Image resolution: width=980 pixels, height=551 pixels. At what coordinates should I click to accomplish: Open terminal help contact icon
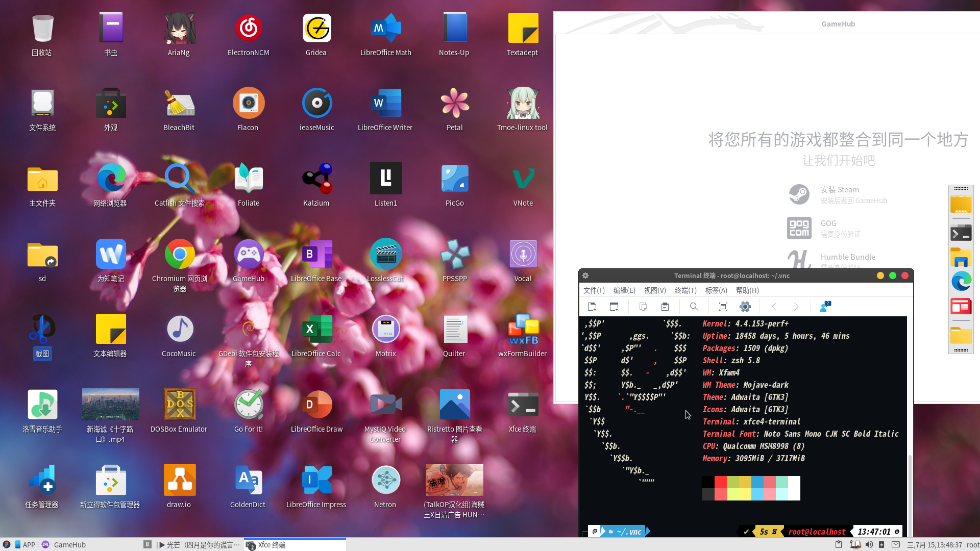[x=825, y=307]
